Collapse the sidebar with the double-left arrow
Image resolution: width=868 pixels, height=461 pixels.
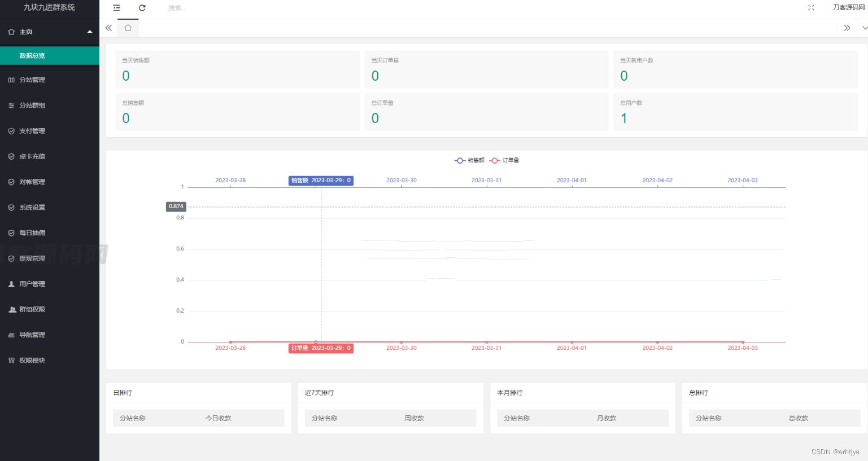pyautogui.click(x=108, y=27)
